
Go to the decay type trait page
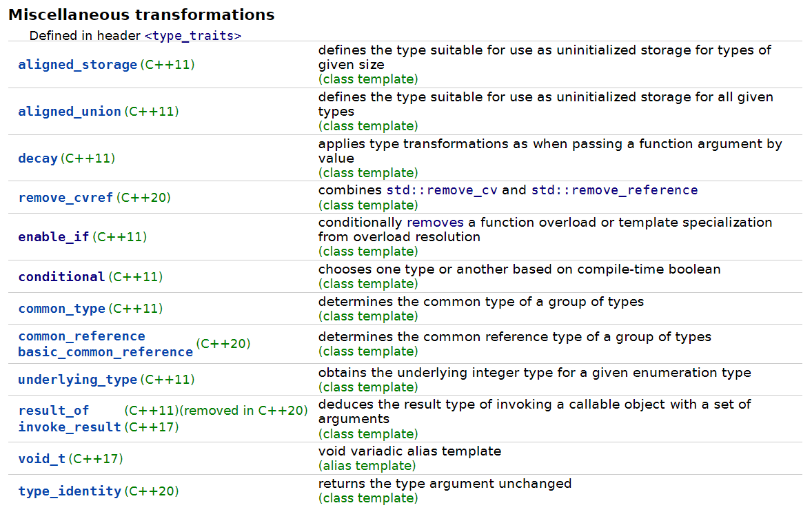tap(38, 158)
